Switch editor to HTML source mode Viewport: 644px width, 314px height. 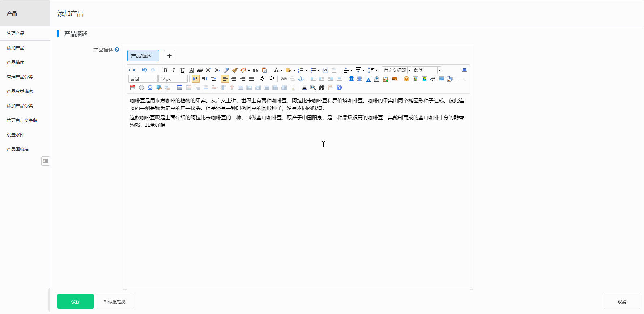coord(133,70)
